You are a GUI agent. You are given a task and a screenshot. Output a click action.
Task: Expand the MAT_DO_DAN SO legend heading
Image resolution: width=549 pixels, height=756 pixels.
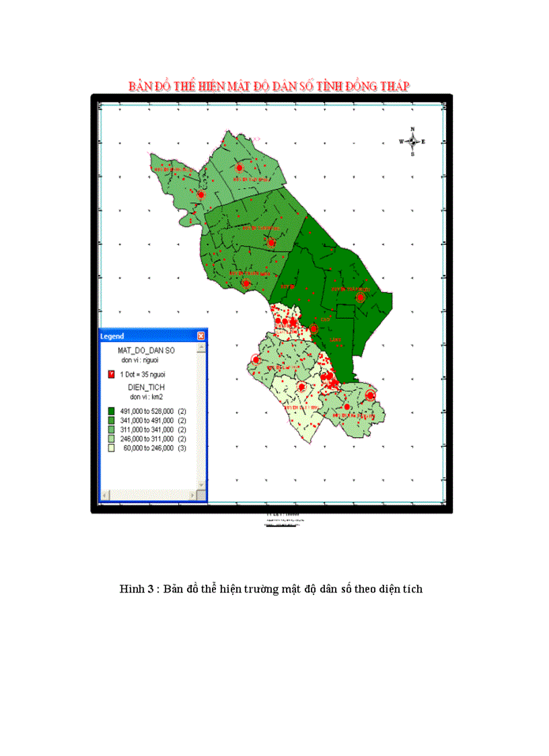pyautogui.click(x=147, y=349)
